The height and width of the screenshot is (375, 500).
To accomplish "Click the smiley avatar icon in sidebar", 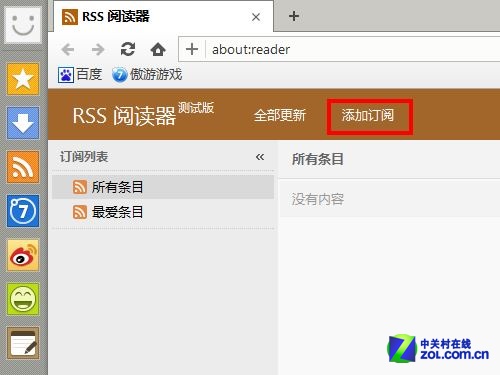I will [23, 25].
